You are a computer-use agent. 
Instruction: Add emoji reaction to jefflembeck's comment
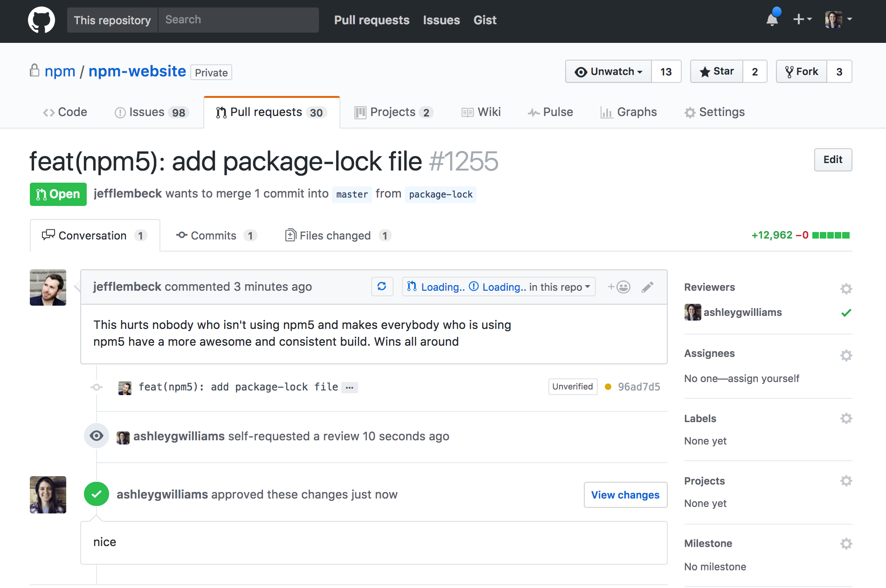(619, 287)
